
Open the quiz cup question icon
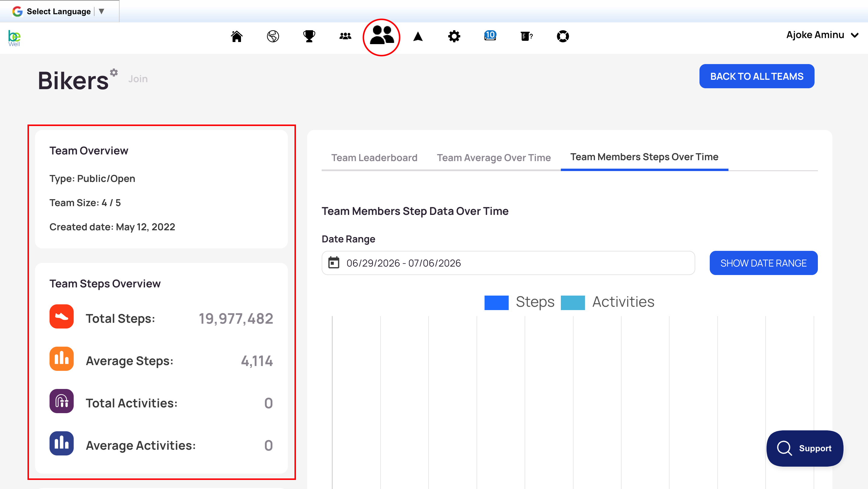(x=527, y=36)
